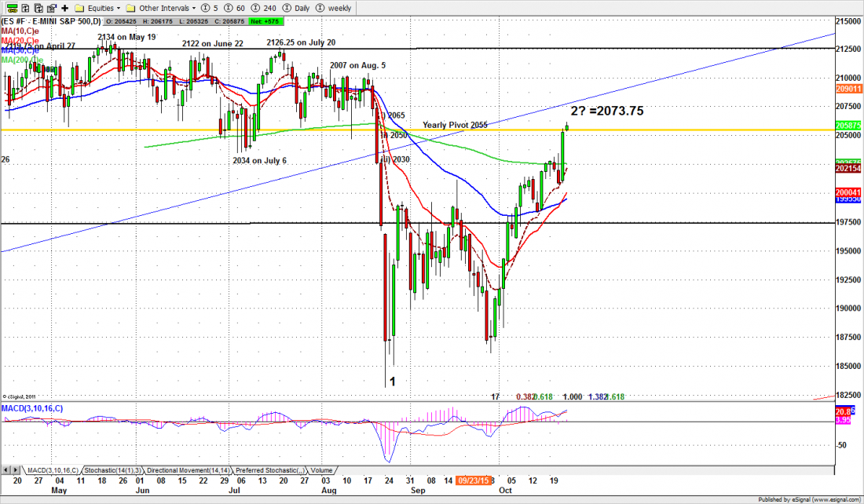Screen dimensions: 864x504
Task: Expand the Other Intervals dropdown
Action: click(163, 8)
